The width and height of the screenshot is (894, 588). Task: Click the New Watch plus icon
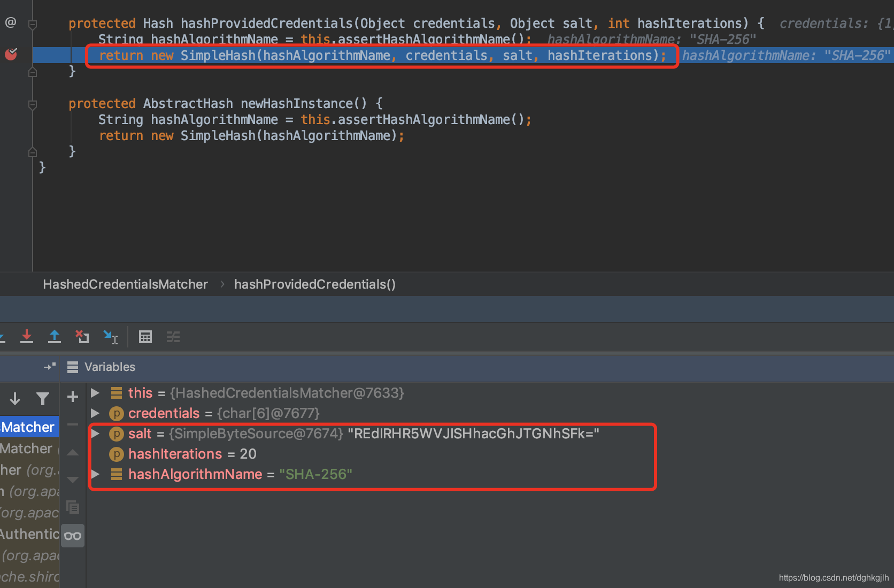point(73,397)
